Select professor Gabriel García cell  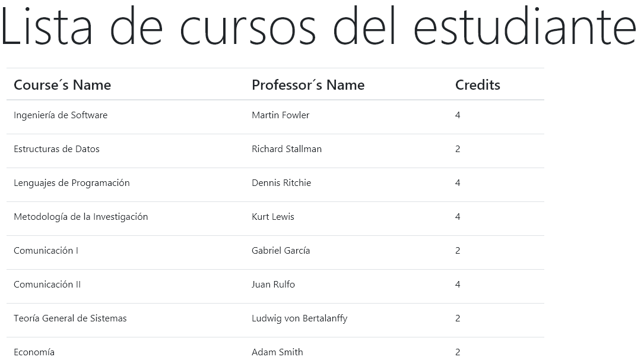(281, 251)
